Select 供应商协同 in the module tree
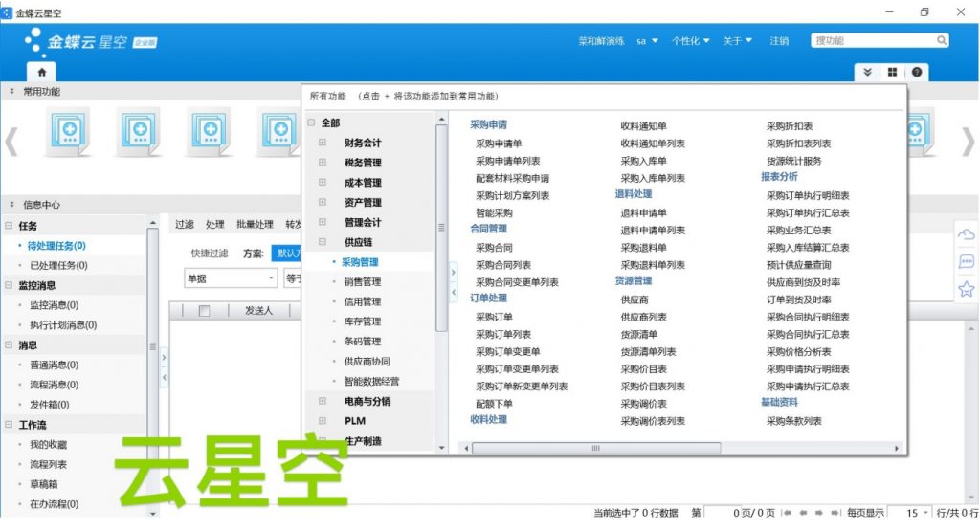Image resolution: width=980 pixels, height=531 pixels. coord(367,362)
